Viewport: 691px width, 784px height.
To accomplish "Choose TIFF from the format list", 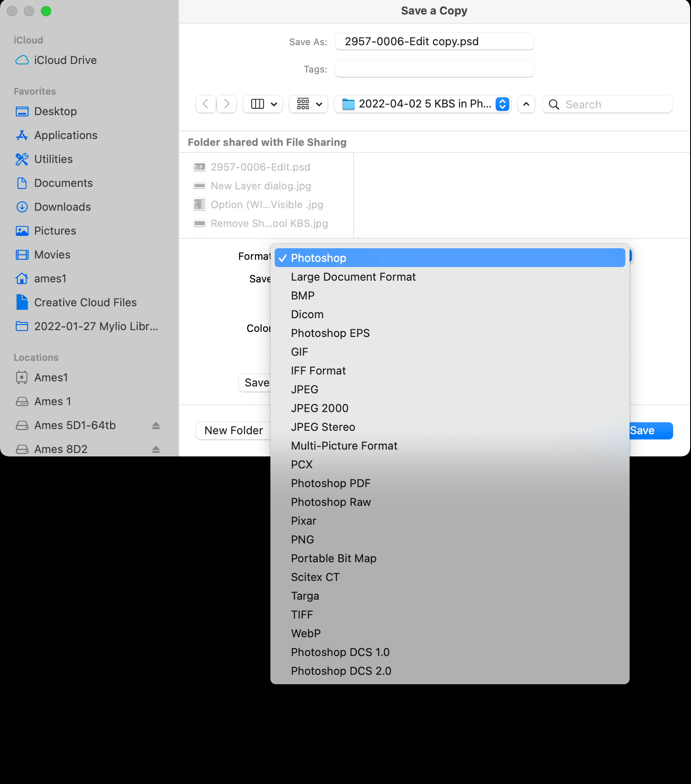I will pos(302,615).
